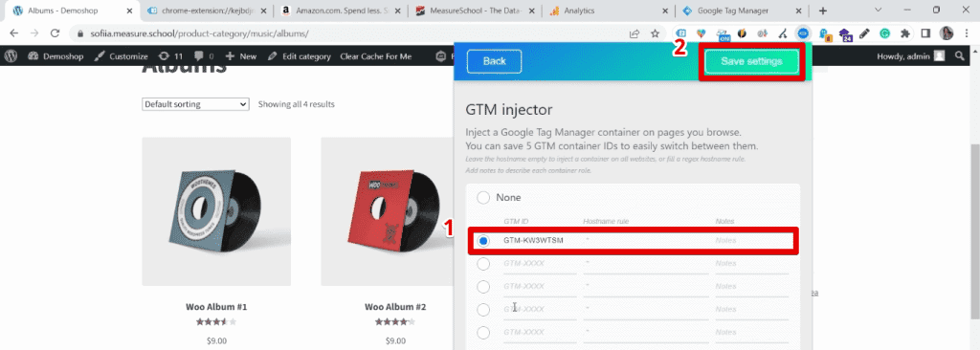This screenshot has width=980, height=350.
Task: Click Hostname rule field of GTM-KW3WTSM row
Action: coord(646,241)
